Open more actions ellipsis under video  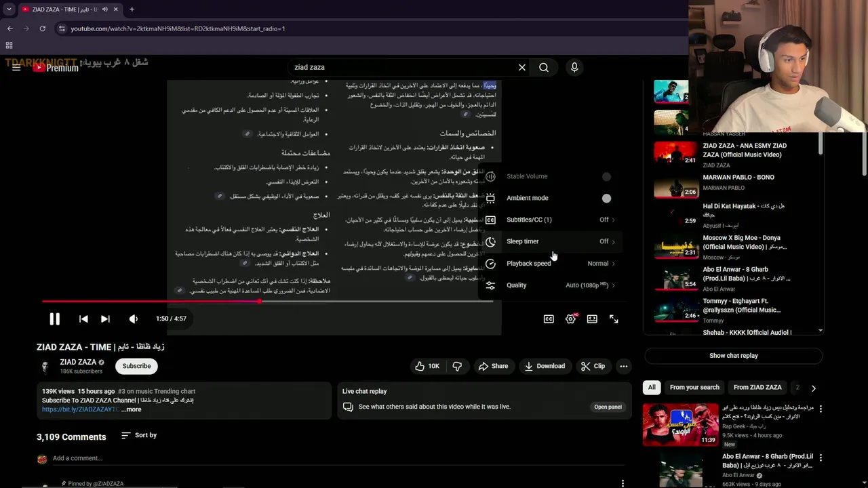click(x=623, y=366)
